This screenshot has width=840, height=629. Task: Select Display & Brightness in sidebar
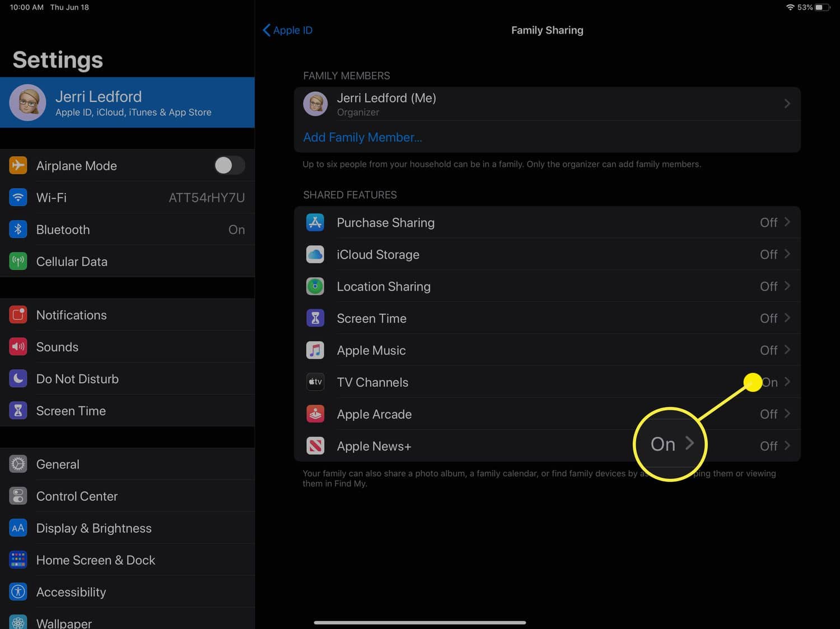point(127,528)
